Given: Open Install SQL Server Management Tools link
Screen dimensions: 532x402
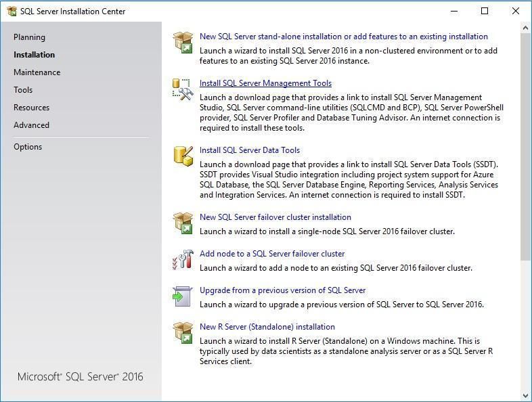Looking at the screenshot, I should click(x=265, y=83).
